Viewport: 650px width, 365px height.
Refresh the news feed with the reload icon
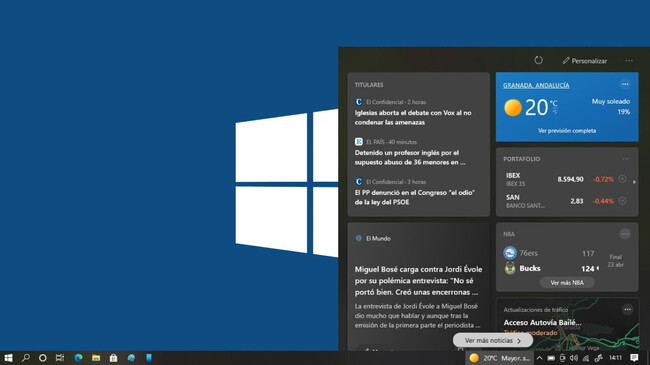pos(538,60)
